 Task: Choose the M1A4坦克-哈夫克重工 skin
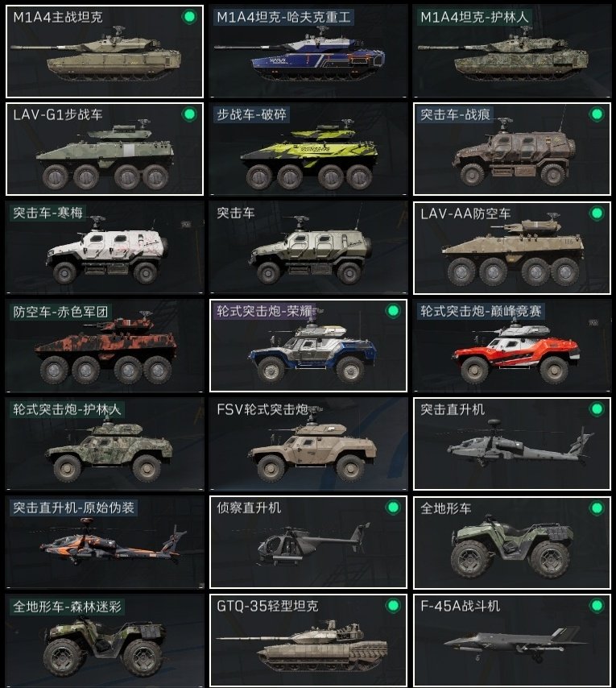tap(308, 52)
